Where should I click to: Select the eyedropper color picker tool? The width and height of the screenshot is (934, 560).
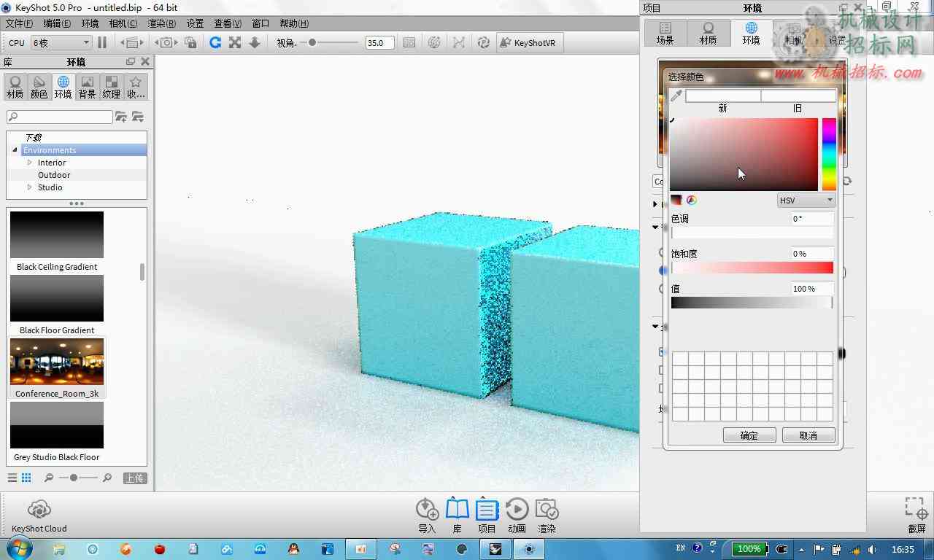coord(676,96)
